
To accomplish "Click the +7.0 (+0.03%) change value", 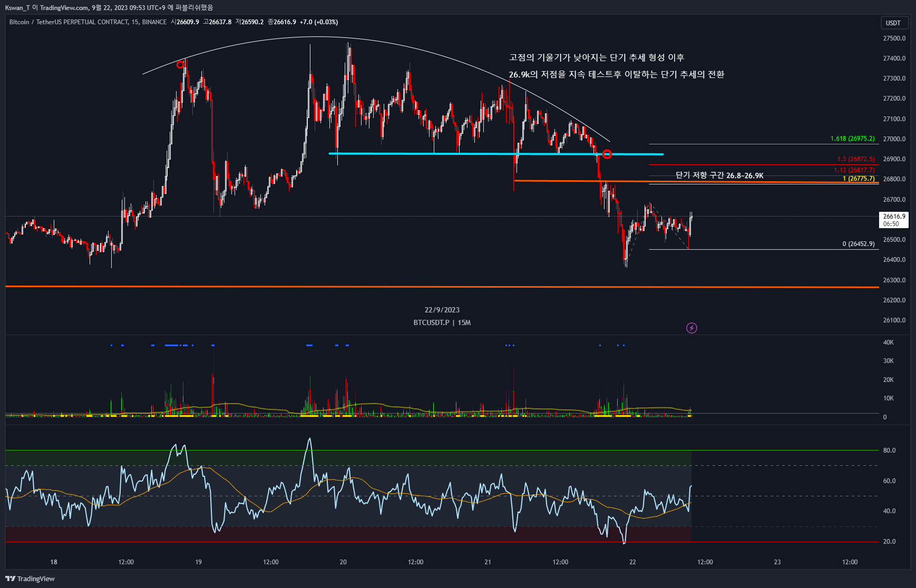I will coord(319,22).
